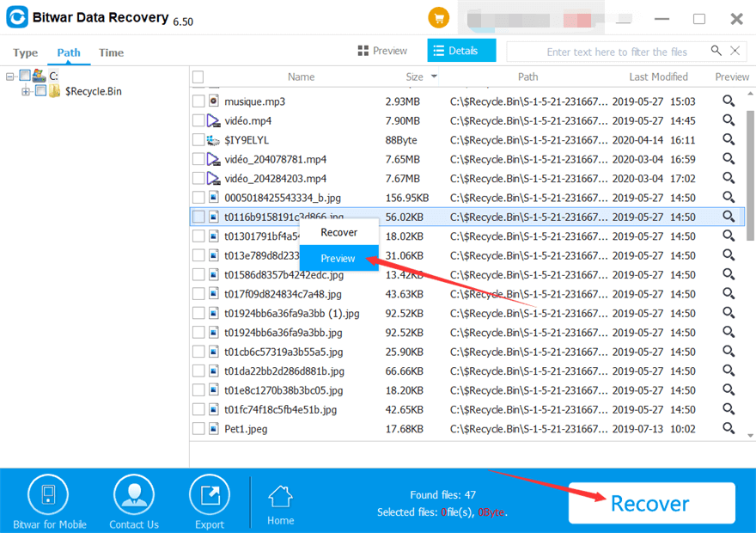Click the vidéo.mp4 video file icon
Viewport: 756px width, 533px height.
(x=213, y=120)
